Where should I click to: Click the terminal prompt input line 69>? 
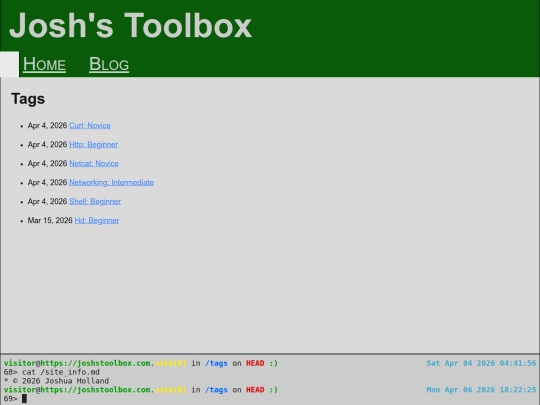pos(270,398)
